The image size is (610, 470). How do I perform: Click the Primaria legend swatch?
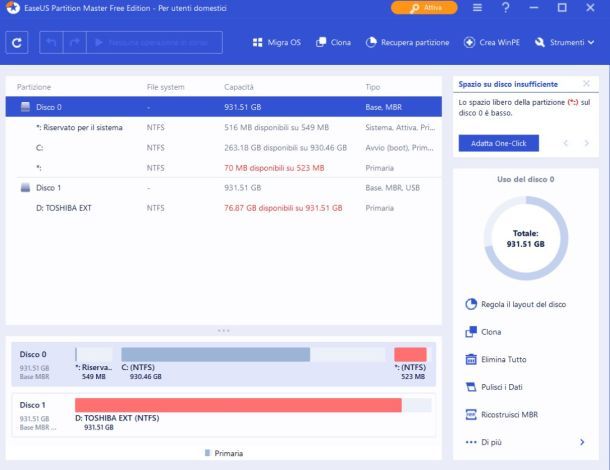pos(207,453)
